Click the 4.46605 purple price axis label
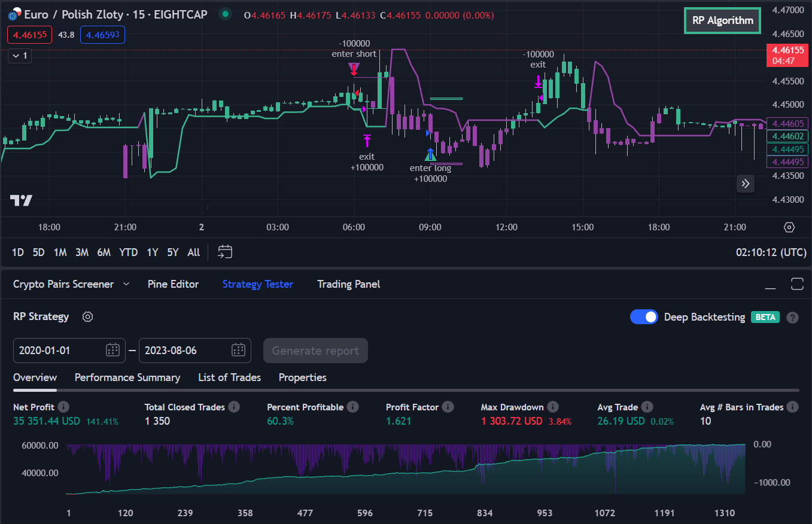 click(787, 124)
